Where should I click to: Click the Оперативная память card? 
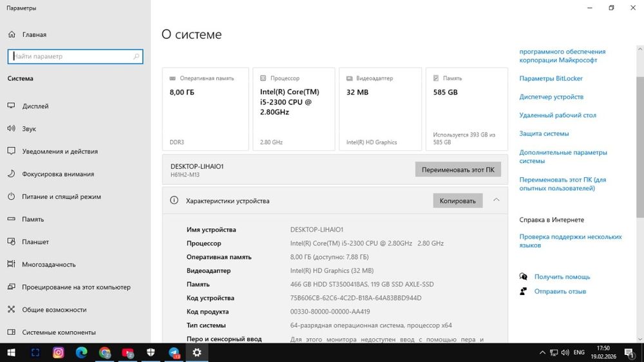click(205, 110)
